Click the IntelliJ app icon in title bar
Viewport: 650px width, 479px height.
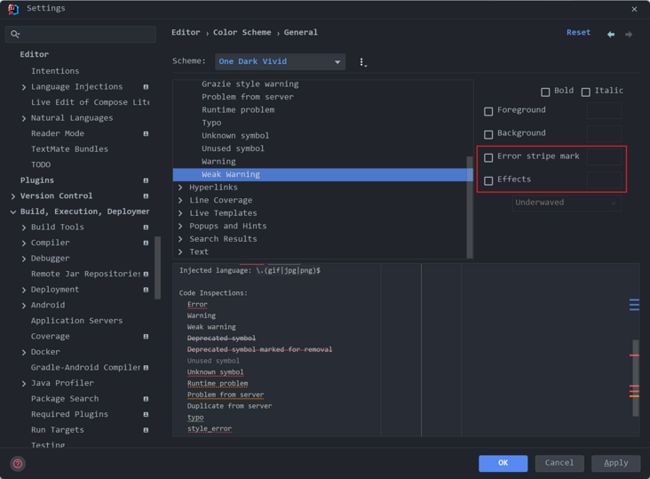pos(13,9)
